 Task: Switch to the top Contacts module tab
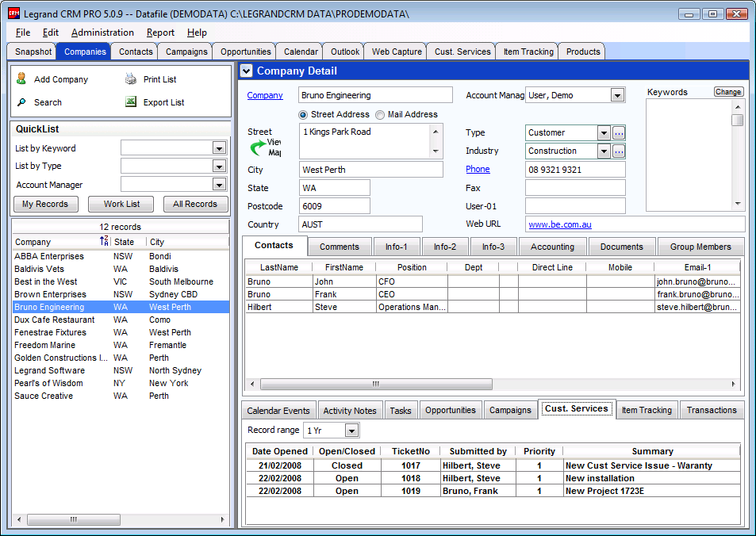click(x=136, y=52)
